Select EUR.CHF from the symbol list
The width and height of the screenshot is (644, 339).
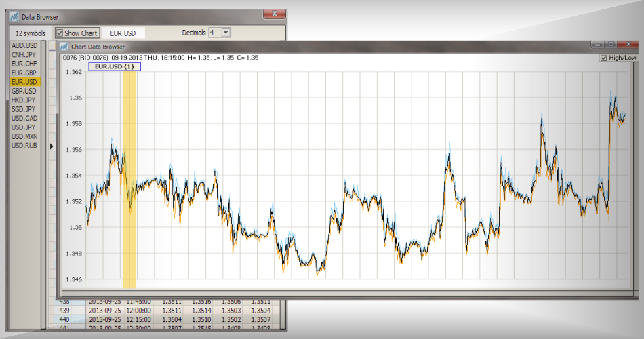[x=24, y=64]
